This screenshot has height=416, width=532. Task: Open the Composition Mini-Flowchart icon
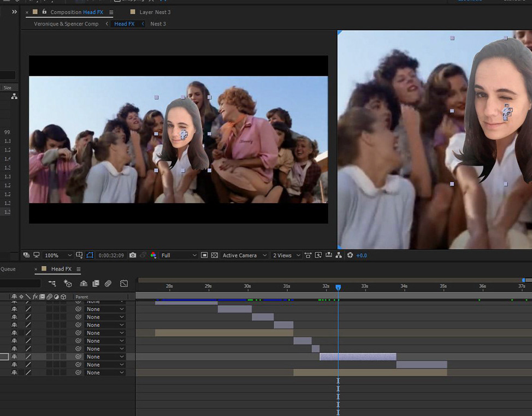(x=52, y=283)
